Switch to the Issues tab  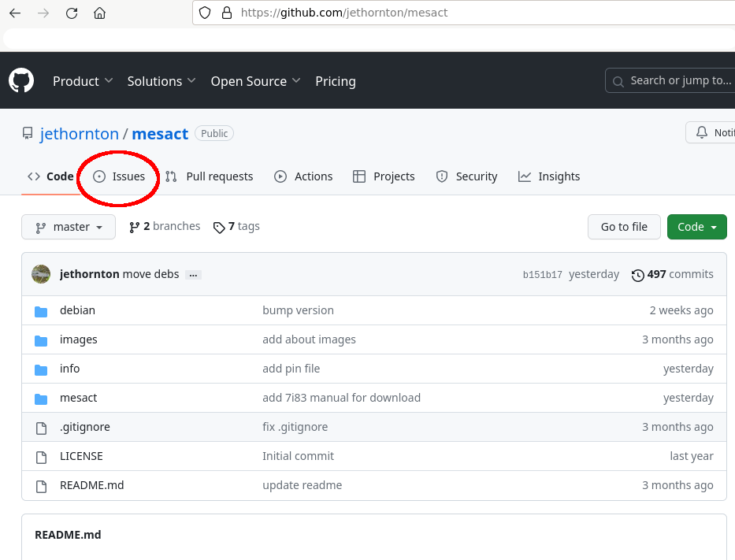click(x=120, y=176)
